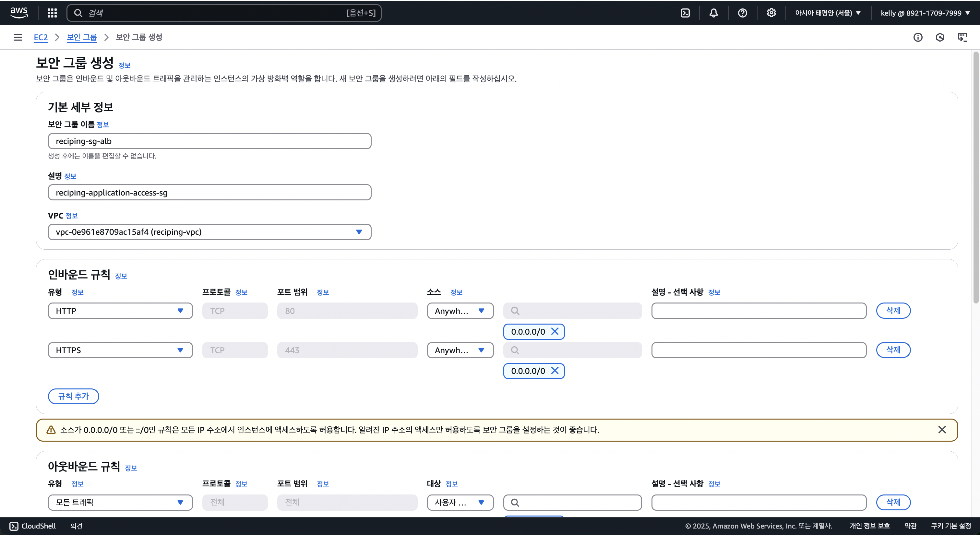The height and width of the screenshot is (535, 980).
Task: Dismiss the 0.0.0.0/0 warning banner
Action: pos(942,430)
